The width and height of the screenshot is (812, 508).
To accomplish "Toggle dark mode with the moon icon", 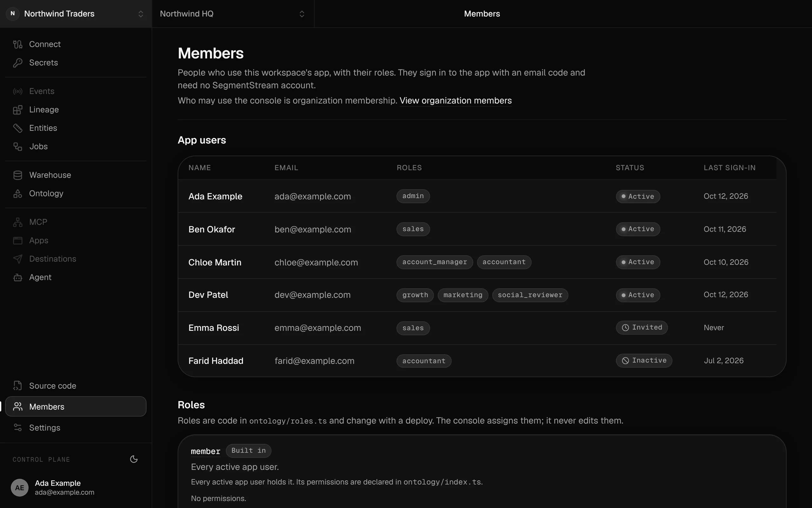I will (134, 459).
